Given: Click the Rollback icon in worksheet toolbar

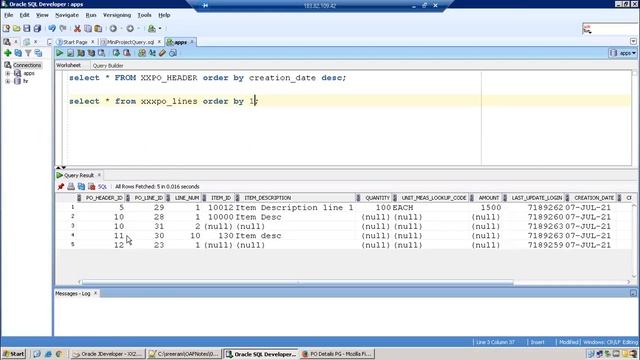Looking at the screenshot, I should click(127, 53).
